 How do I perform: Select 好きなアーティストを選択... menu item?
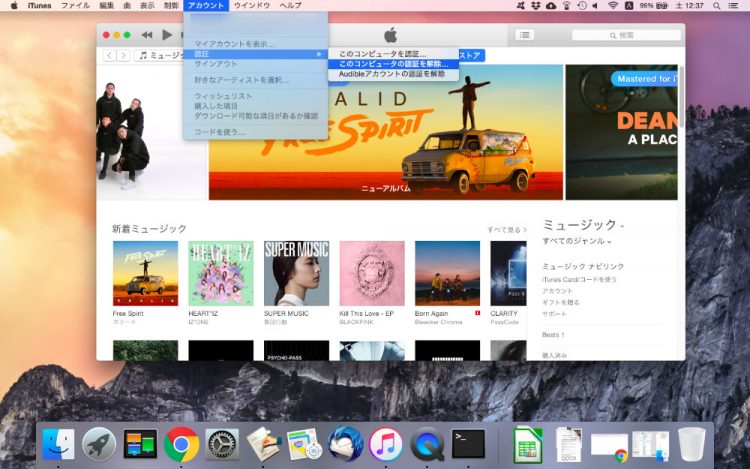coord(255,80)
